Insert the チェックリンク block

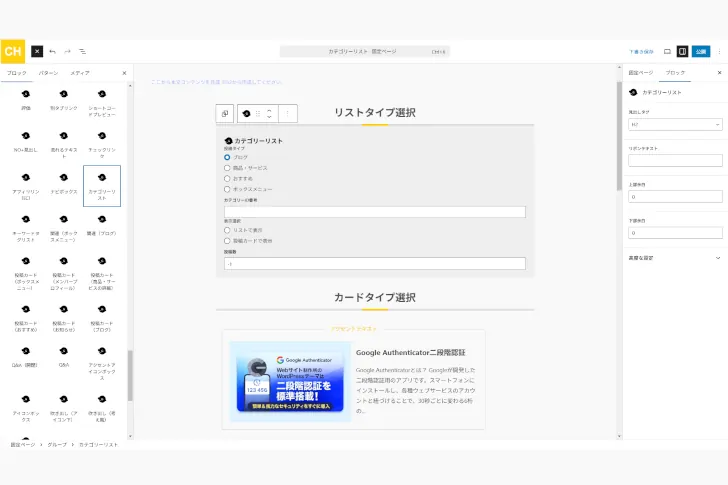pyautogui.click(x=102, y=144)
